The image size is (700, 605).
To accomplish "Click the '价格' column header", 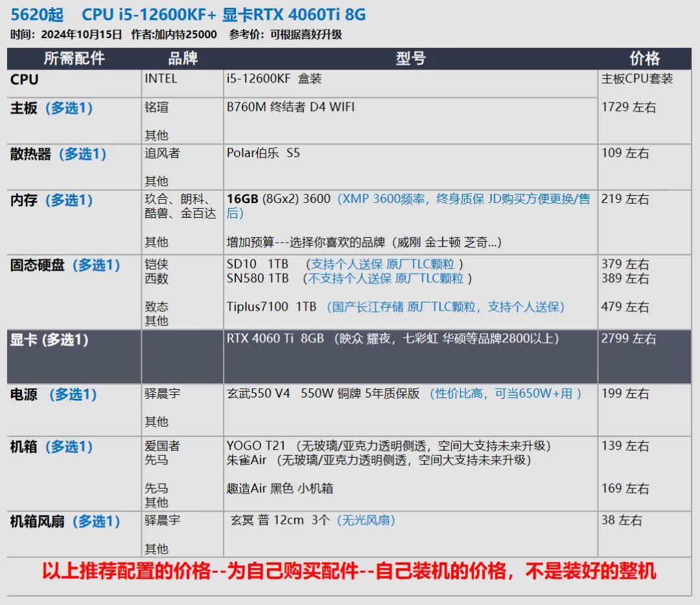I will [645, 58].
